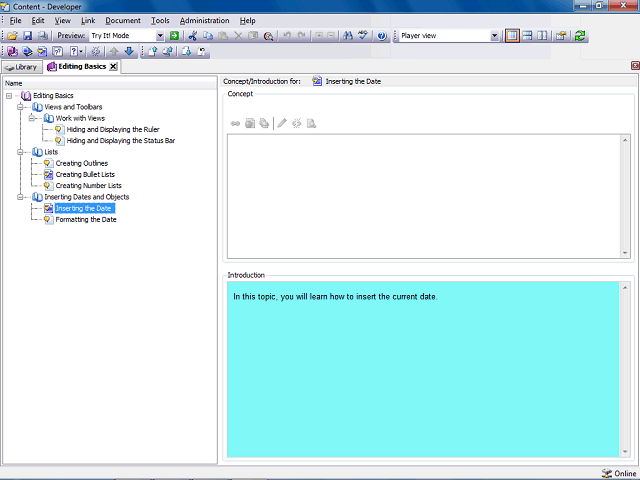Collapse the Views and Toolbars node
640x480 pixels.
pyautogui.click(x=20, y=107)
